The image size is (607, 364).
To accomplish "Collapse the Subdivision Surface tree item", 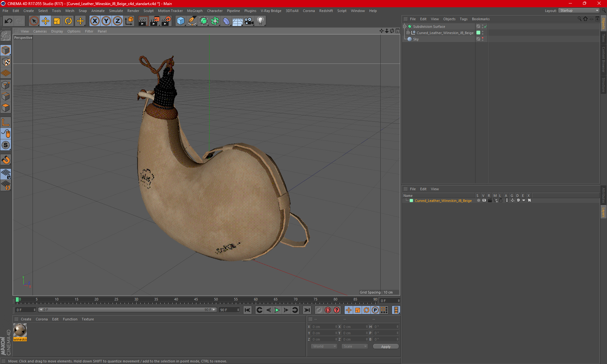I will 405,27.
